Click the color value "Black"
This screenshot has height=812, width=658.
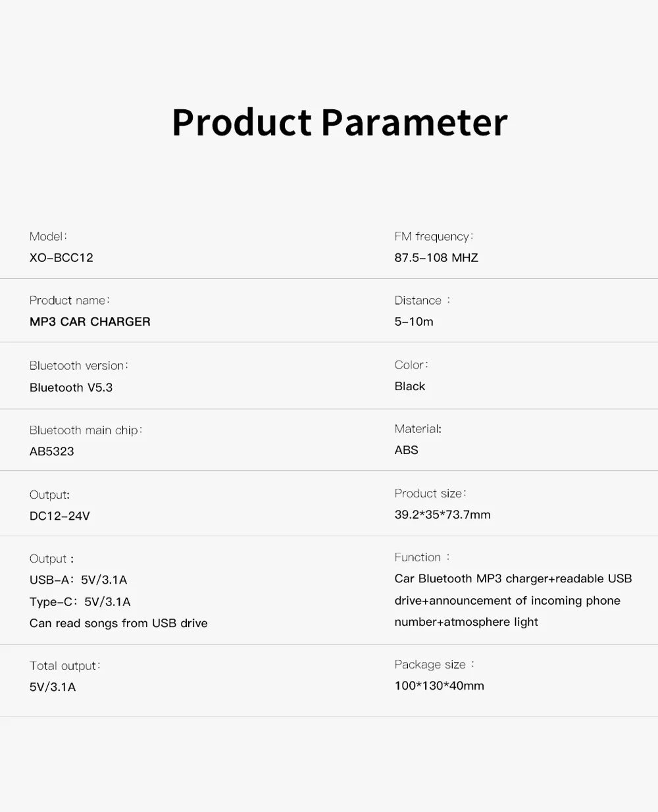pos(410,386)
